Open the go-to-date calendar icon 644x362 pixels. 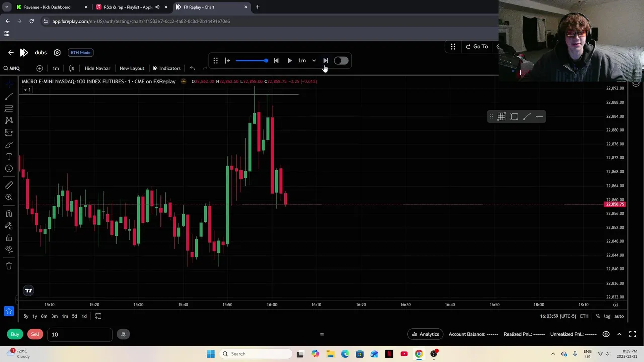tap(98, 316)
